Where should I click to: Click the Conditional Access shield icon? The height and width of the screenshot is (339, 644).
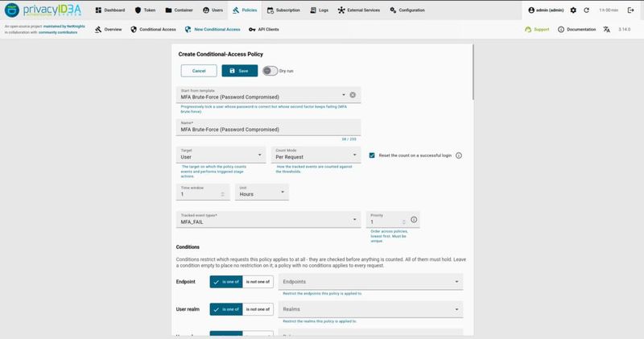[134, 30]
